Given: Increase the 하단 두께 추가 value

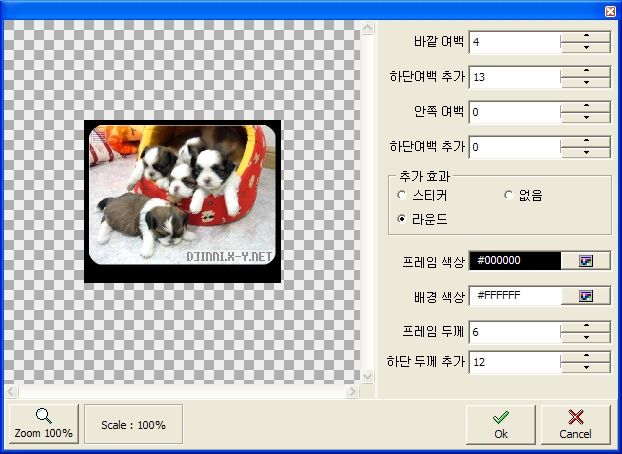Looking at the screenshot, I should click(586, 356).
